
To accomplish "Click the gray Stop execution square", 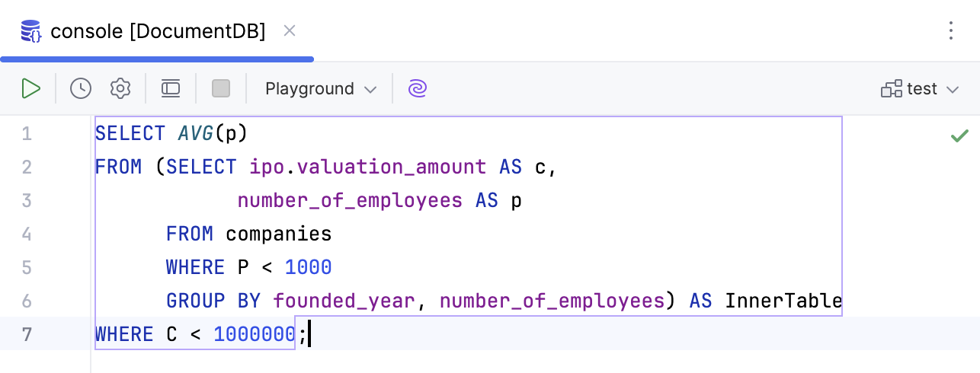I will pyautogui.click(x=221, y=88).
